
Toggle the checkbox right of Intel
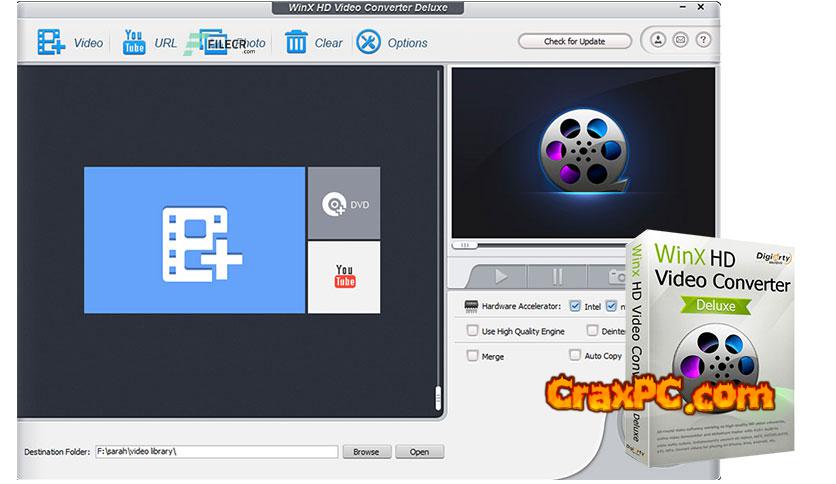coord(611,306)
